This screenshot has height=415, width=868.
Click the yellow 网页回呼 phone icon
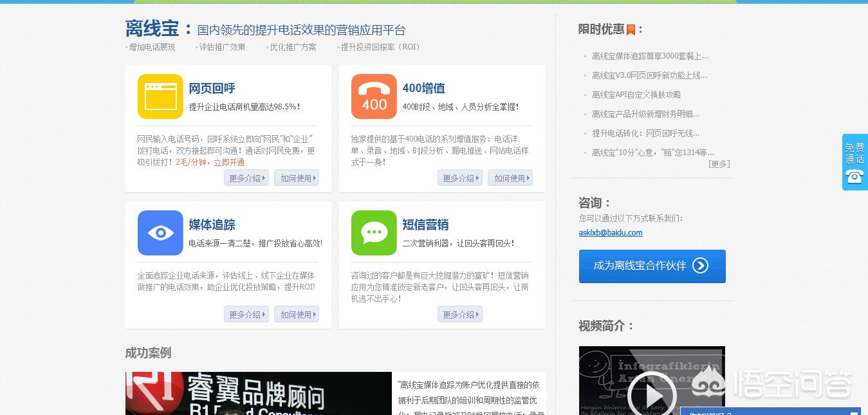coord(160,97)
